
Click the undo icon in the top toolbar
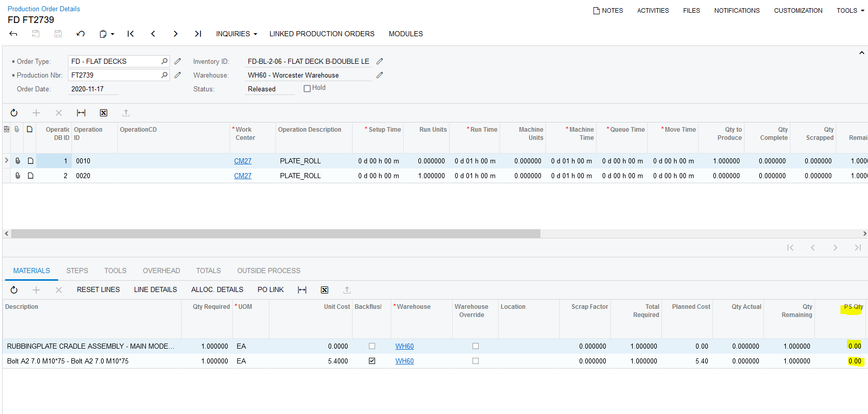[x=81, y=34]
